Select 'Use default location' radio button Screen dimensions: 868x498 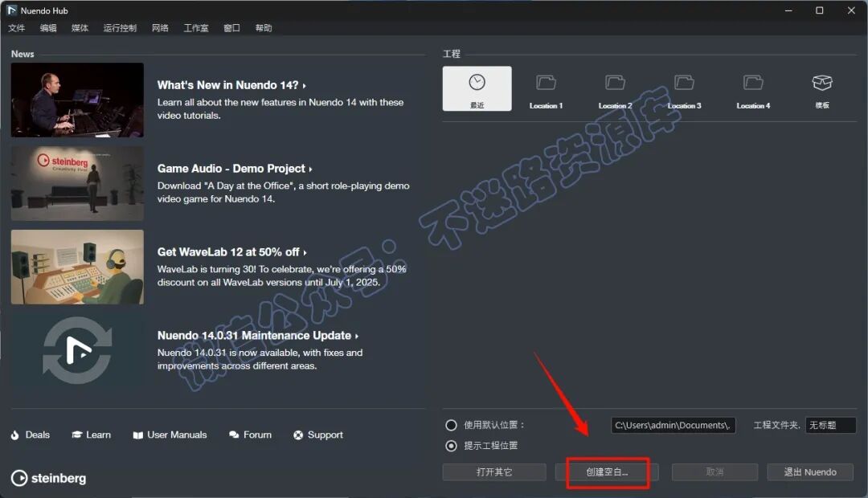click(451, 425)
